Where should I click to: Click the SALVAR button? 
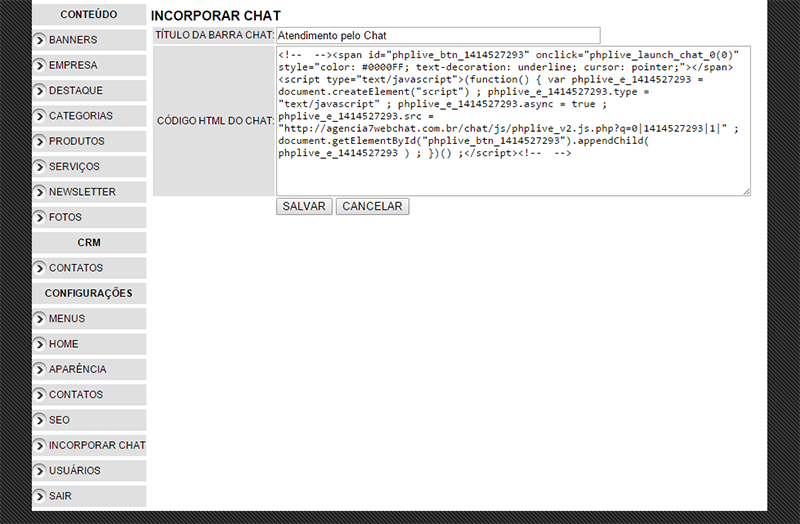(x=304, y=207)
